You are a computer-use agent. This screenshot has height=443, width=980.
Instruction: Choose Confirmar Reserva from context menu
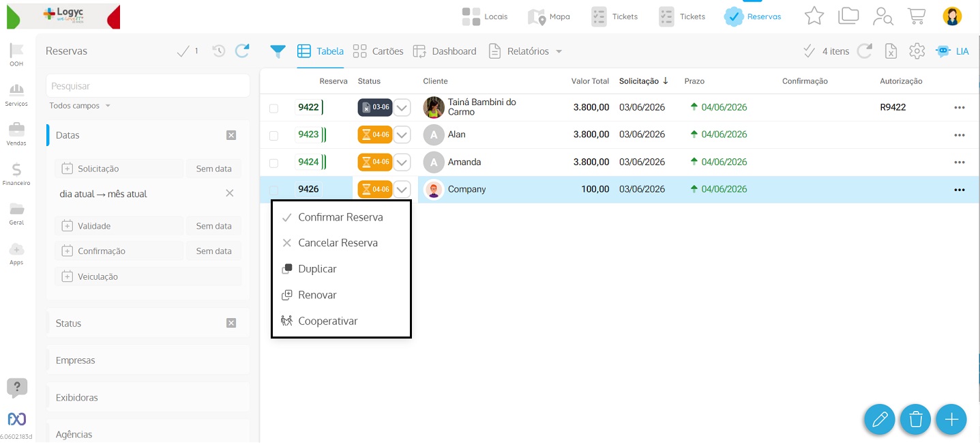(340, 217)
